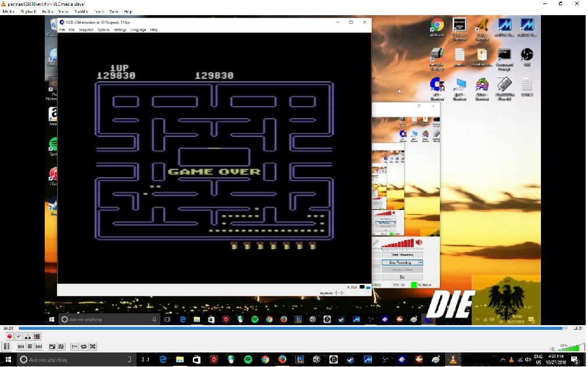This screenshot has width=588, height=367.
Task: Mute audio via VLC's speaker icon
Action: 553,348
